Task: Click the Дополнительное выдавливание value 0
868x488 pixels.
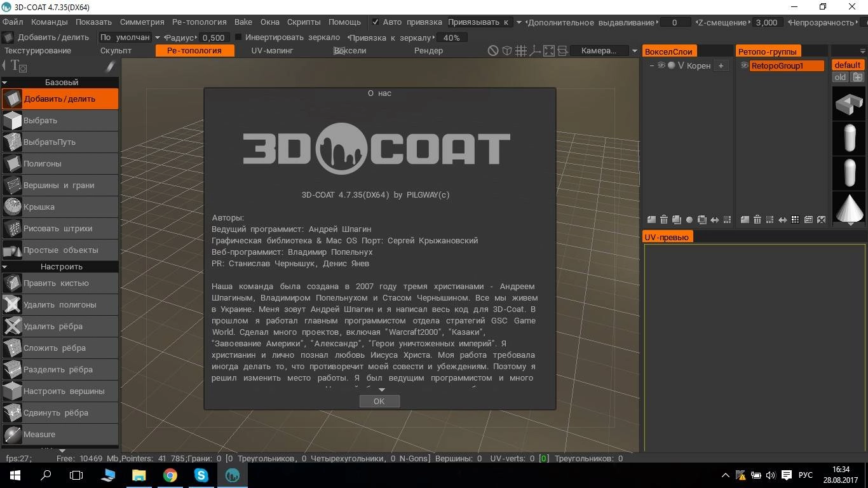Action: [674, 22]
